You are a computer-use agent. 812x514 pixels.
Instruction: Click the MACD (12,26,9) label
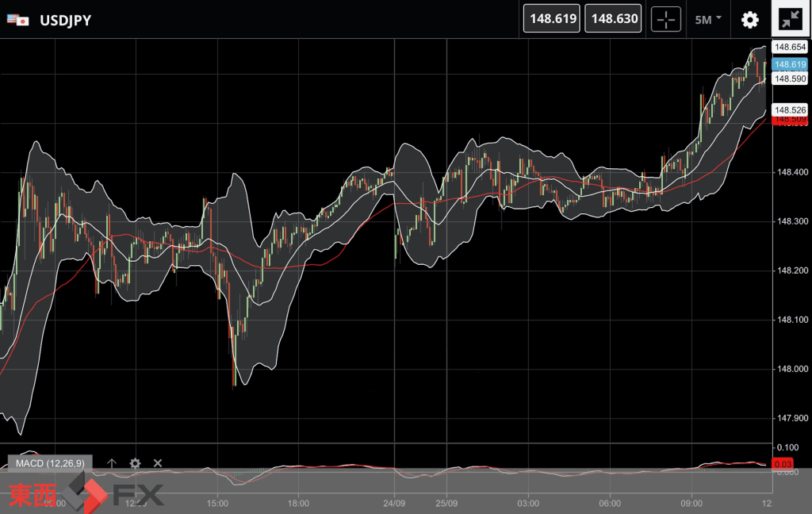point(50,463)
